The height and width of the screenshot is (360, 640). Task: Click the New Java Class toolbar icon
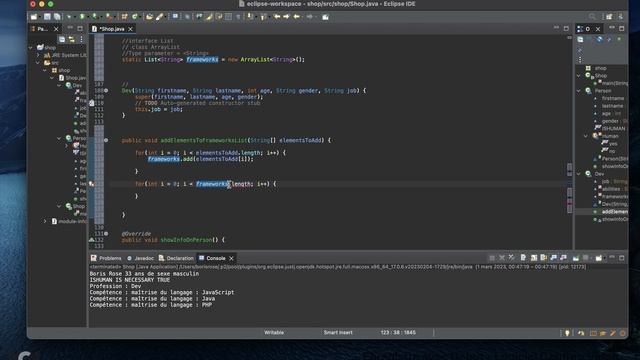134,17
